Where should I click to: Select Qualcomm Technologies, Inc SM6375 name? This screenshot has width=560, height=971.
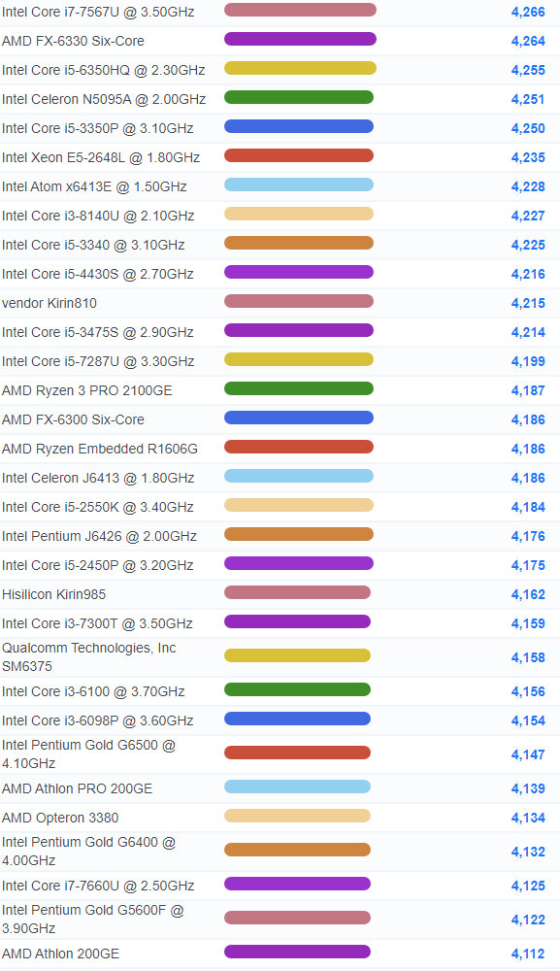pyautogui.click(x=89, y=657)
